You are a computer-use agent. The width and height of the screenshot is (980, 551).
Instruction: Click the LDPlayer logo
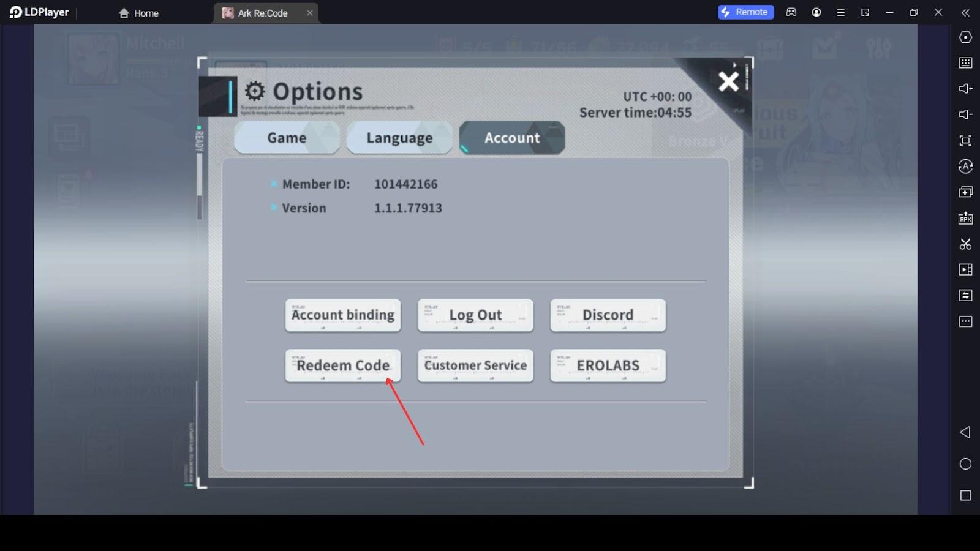[x=39, y=12]
